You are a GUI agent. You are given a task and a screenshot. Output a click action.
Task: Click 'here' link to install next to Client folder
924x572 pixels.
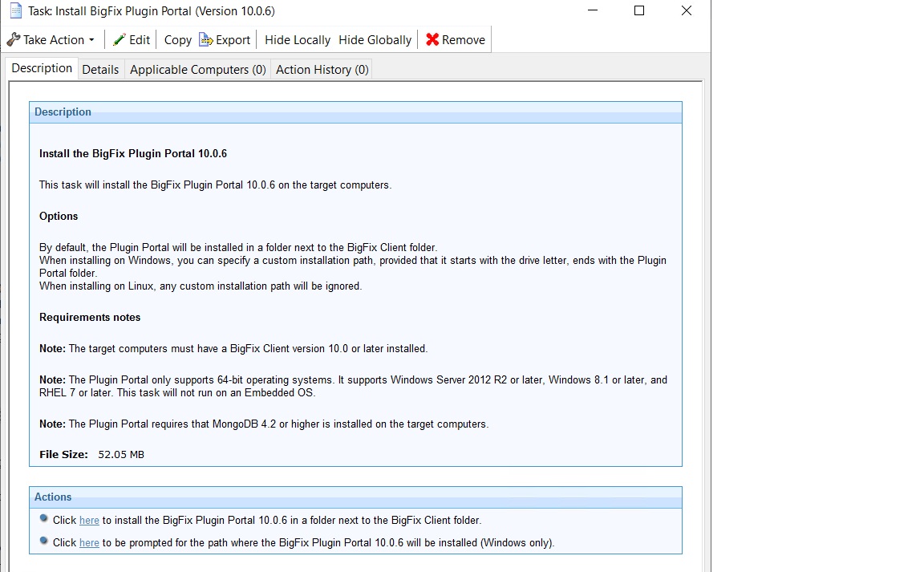click(x=89, y=521)
